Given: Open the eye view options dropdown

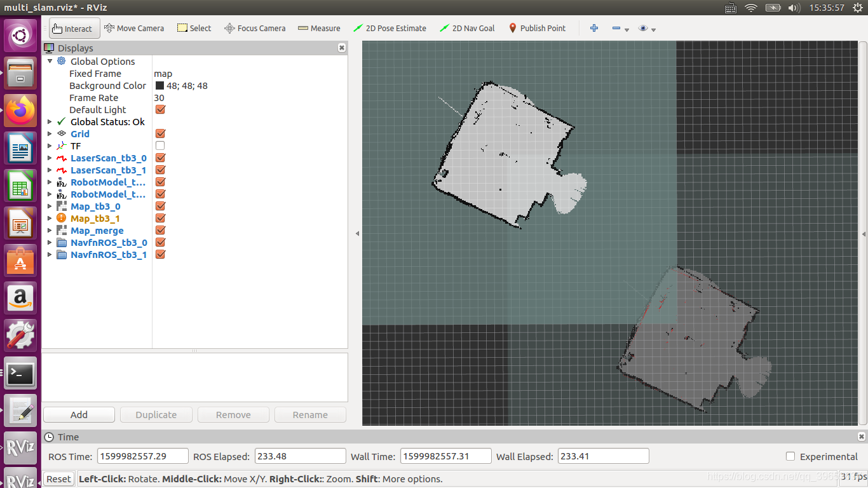Looking at the screenshot, I should [647, 29].
